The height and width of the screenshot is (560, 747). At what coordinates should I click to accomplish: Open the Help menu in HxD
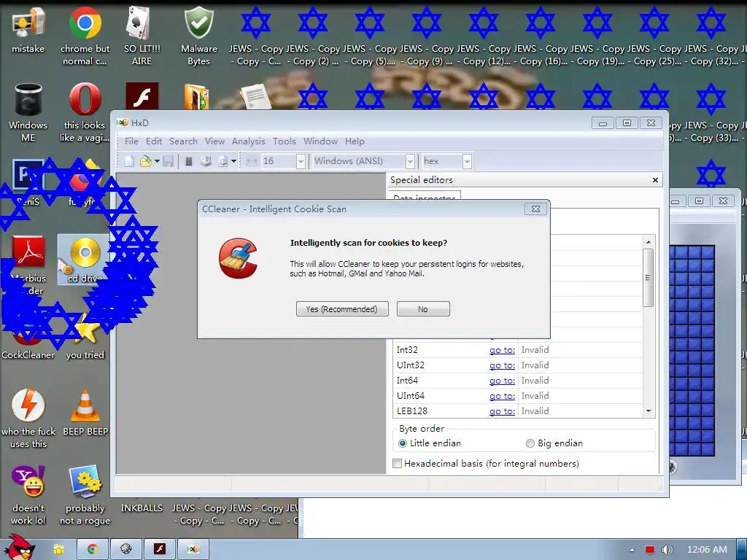click(355, 141)
